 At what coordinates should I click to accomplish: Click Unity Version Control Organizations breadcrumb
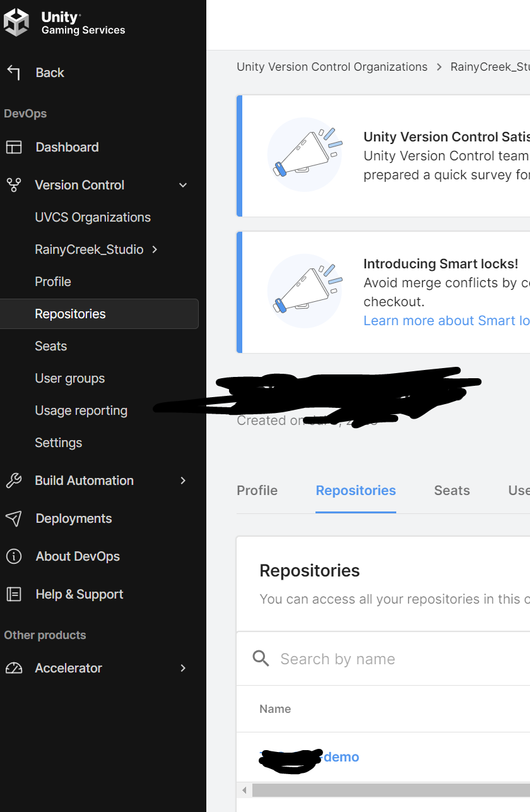pos(332,66)
